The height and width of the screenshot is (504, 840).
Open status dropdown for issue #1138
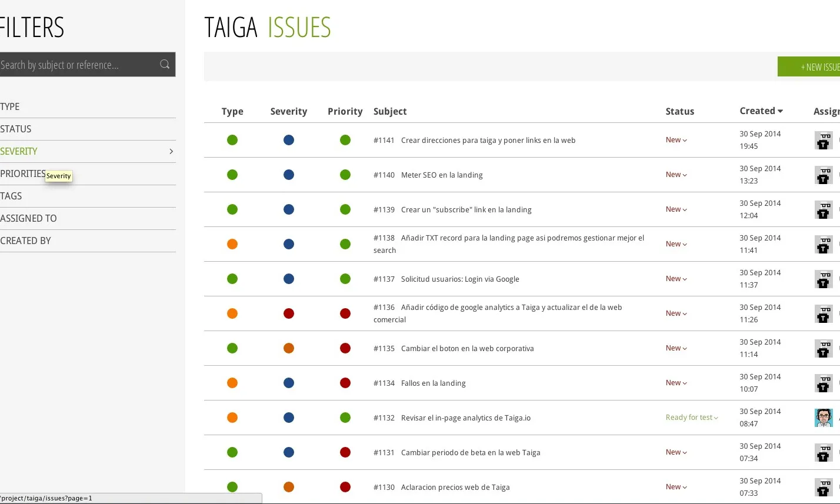coord(676,244)
